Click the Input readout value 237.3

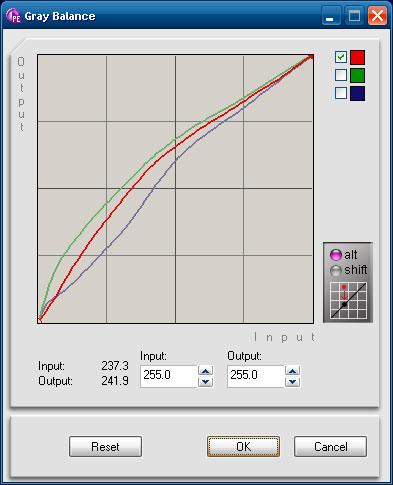[115, 366]
